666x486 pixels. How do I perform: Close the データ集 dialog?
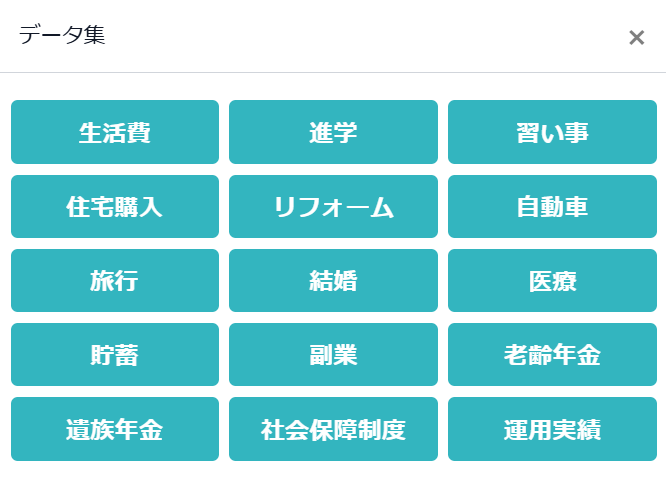click(x=636, y=38)
